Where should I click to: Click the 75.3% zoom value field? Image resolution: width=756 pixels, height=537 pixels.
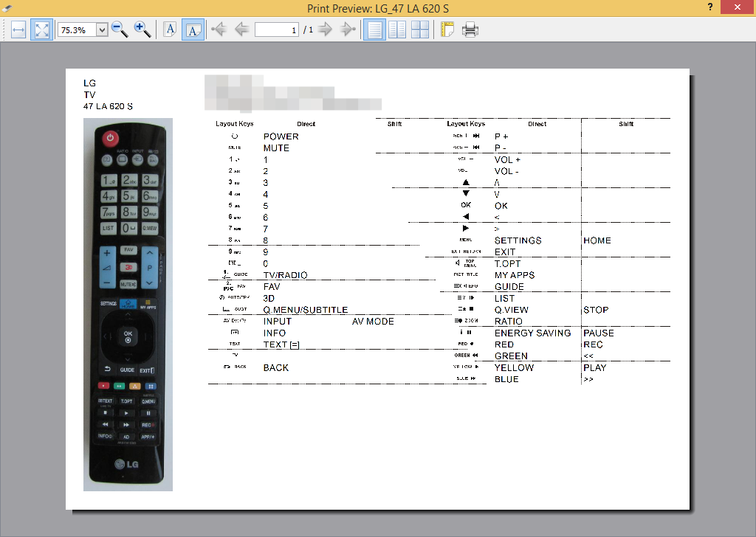tap(77, 30)
